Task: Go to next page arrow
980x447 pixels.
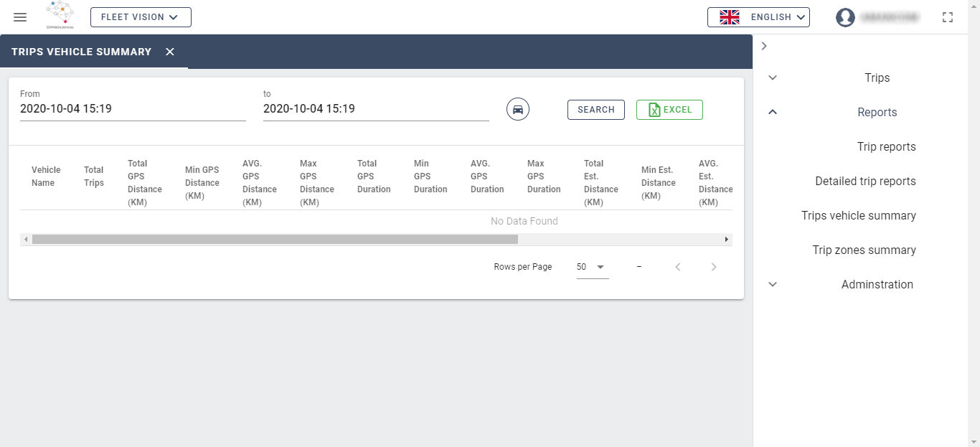Action: click(714, 267)
